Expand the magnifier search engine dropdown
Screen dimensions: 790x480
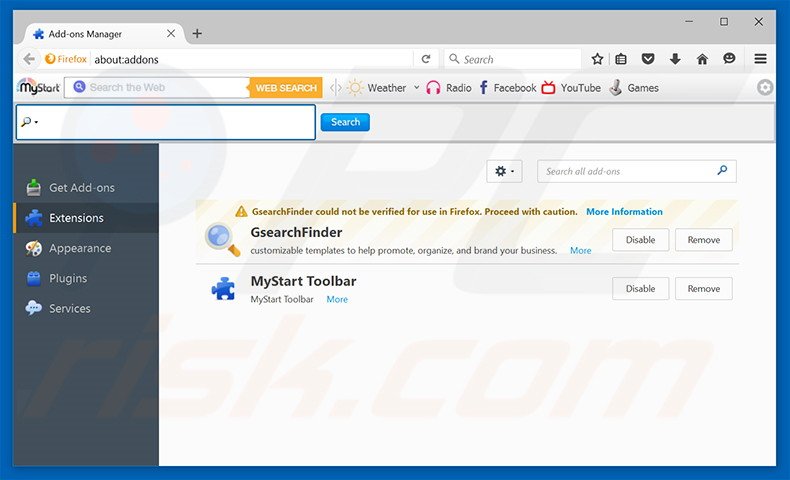point(29,122)
